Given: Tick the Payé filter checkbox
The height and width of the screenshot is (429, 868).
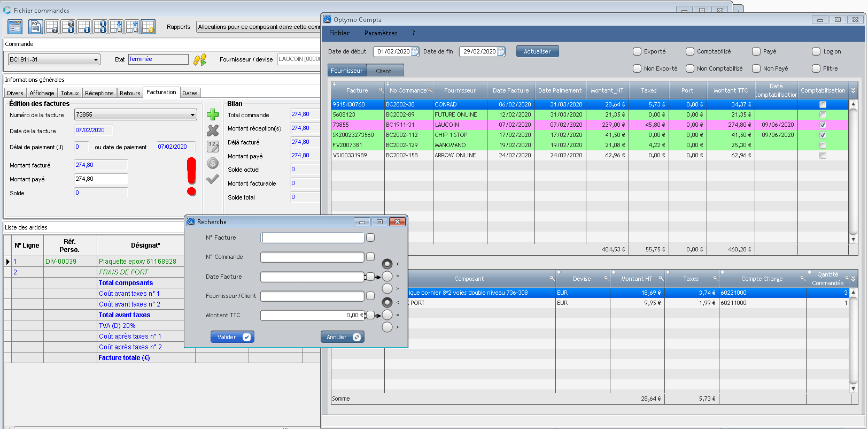Looking at the screenshot, I should click(x=756, y=51).
